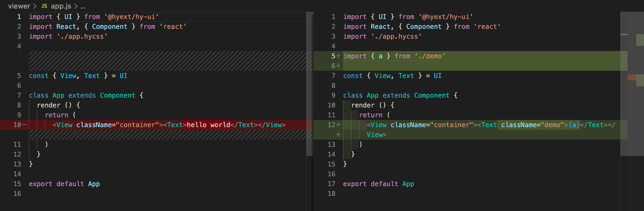Expand the chevron after viewer breadcrumb

point(35,6)
